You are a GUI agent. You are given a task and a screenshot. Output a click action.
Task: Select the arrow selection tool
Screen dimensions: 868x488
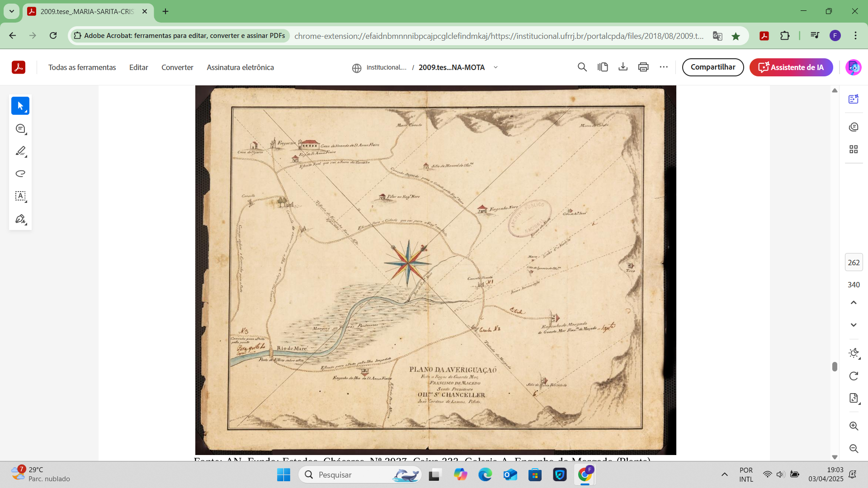20,106
